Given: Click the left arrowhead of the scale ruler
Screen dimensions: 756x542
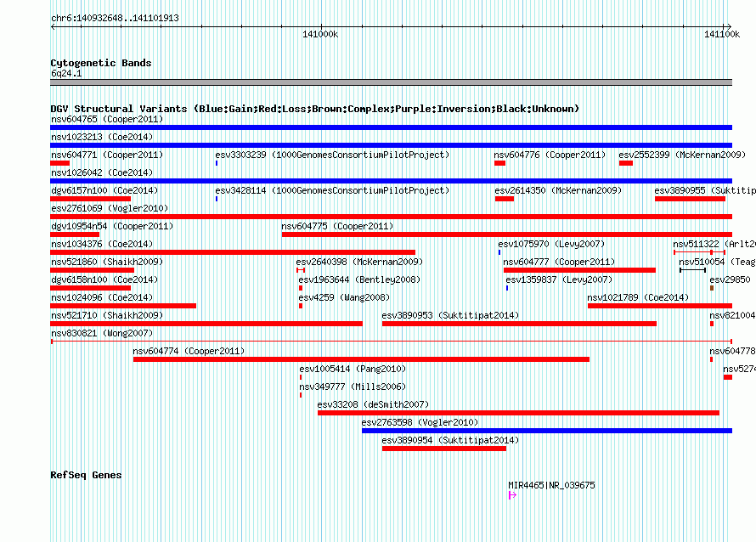Looking at the screenshot, I should (x=53, y=27).
